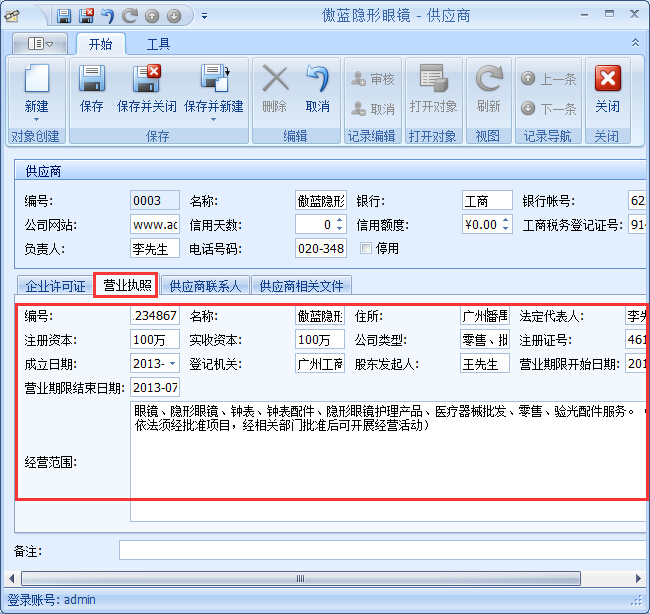This screenshot has height=614, width=650.
Task: Increase 信用天数 with the up spinner
Action: click(339, 220)
